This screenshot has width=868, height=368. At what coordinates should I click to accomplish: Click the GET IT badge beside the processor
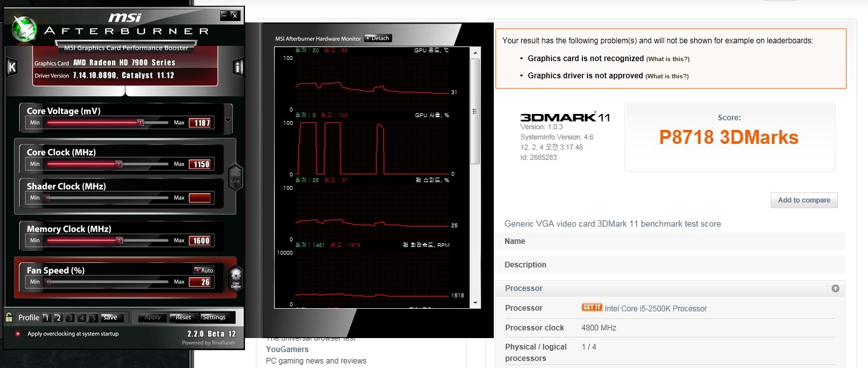pos(592,308)
